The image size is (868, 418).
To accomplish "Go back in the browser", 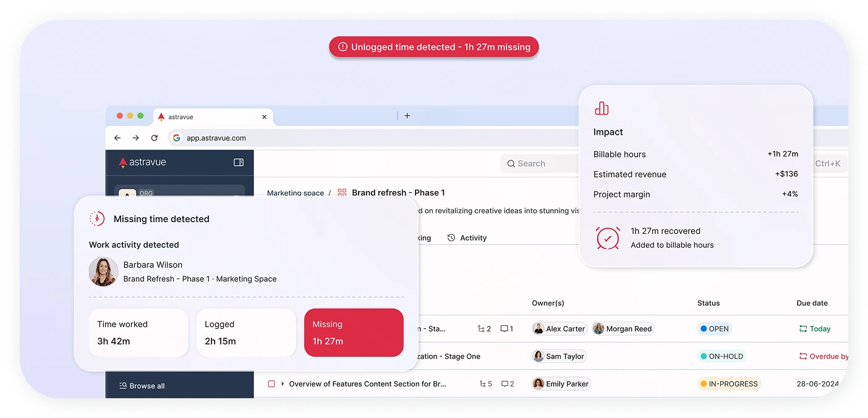I will pos(117,138).
